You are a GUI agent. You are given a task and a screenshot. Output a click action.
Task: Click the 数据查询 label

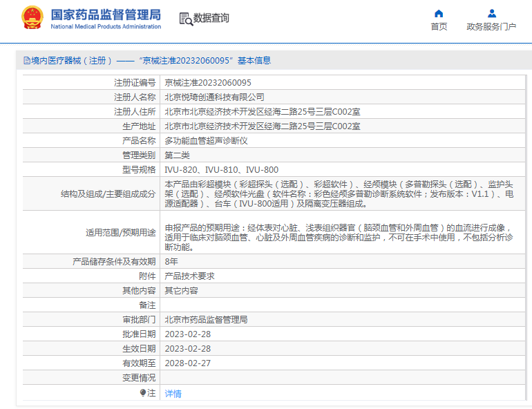[x=211, y=18]
